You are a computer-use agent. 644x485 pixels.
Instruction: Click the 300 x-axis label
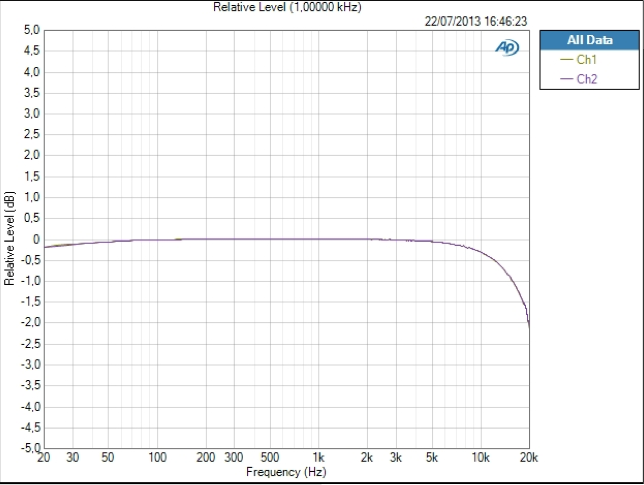[x=234, y=457]
